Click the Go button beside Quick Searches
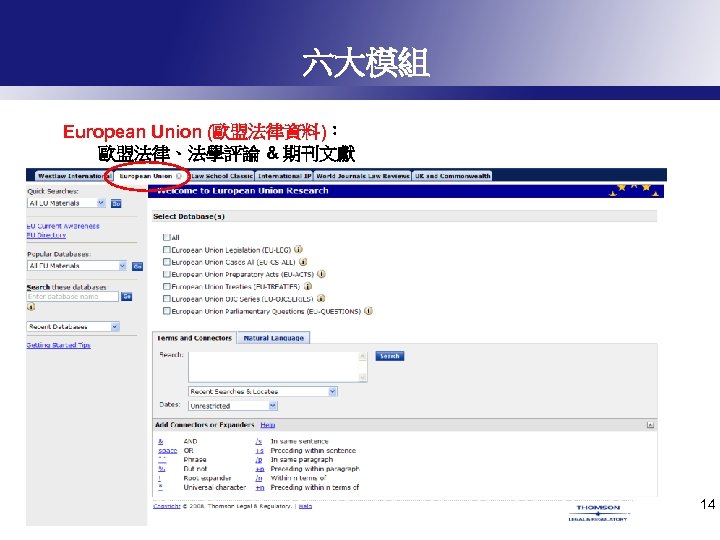720x540 pixels. pos(116,203)
